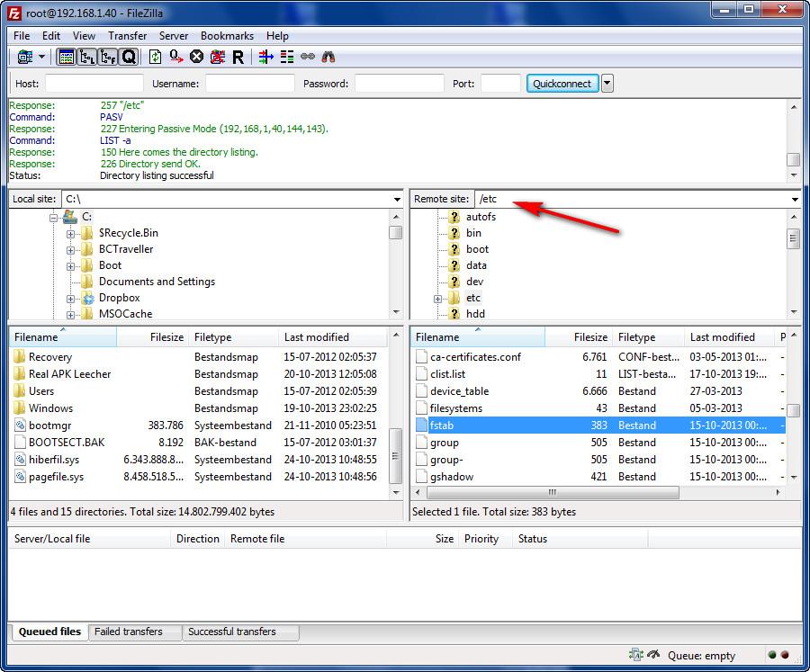Toggle the message log display
Viewport: 810px width, 672px height.
tap(66, 57)
